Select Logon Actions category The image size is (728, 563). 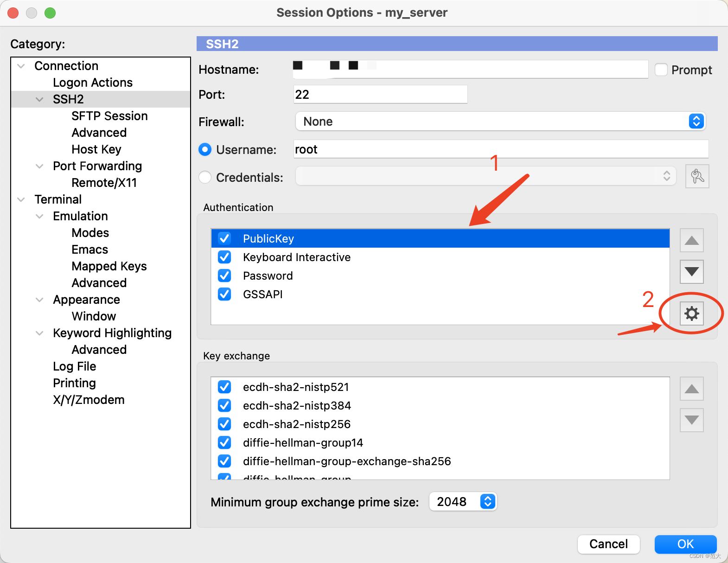93,83
